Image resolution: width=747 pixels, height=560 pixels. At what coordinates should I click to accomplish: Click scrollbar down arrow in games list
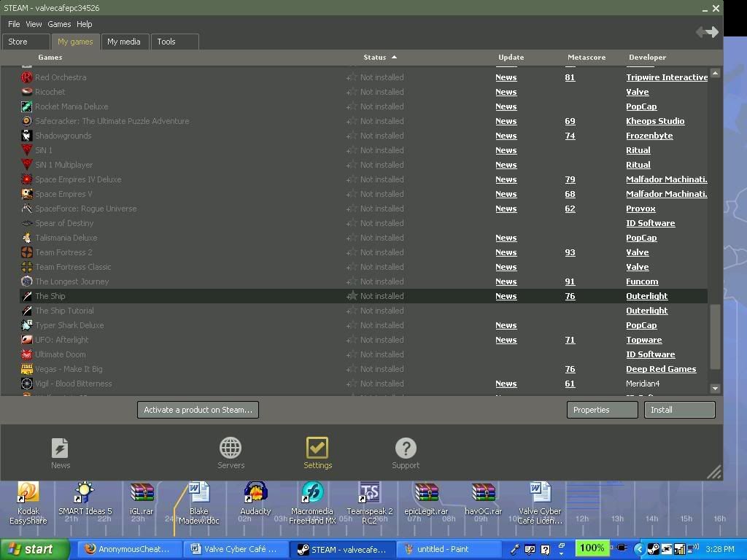pyautogui.click(x=715, y=389)
